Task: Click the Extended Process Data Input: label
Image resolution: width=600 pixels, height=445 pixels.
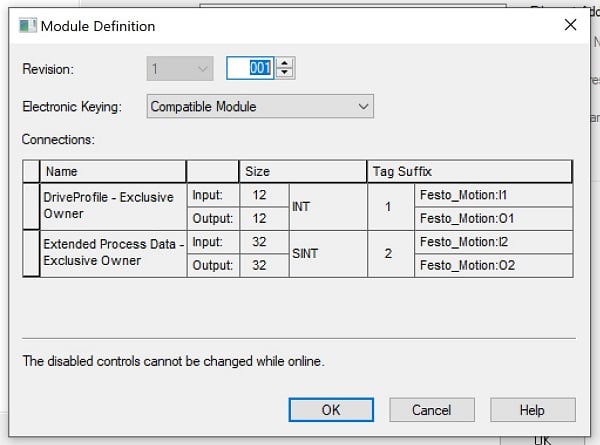Action: (213, 242)
